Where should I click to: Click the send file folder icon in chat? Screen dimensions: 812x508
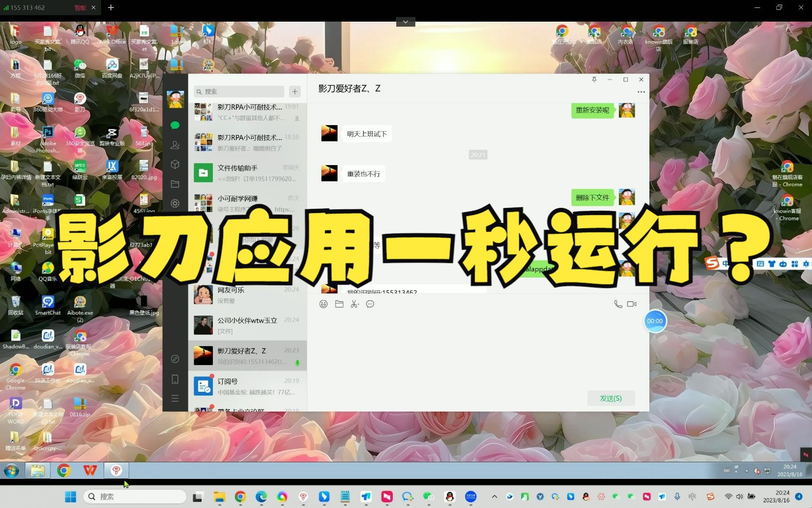click(339, 304)
